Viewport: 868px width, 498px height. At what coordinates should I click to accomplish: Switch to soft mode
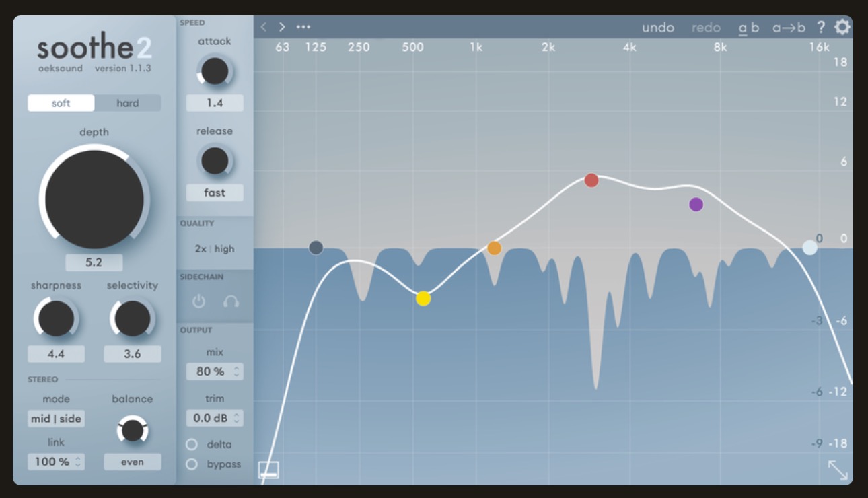tap(61, 103)
